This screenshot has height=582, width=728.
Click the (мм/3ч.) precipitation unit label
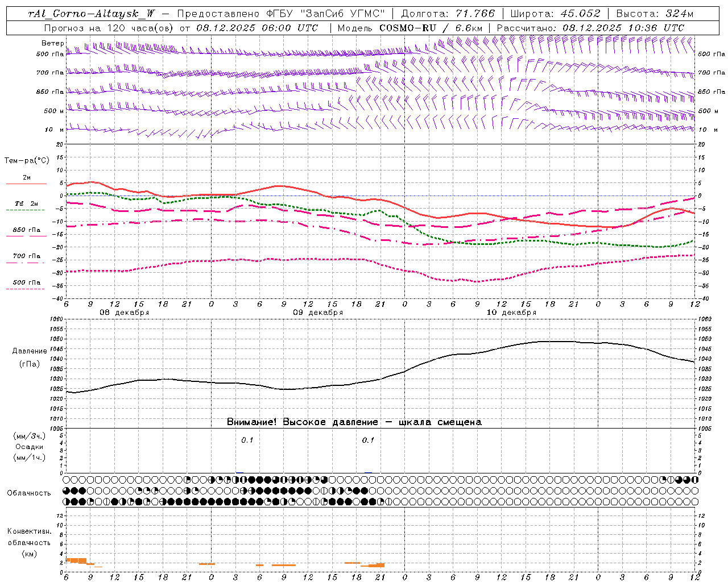(29, 436)
